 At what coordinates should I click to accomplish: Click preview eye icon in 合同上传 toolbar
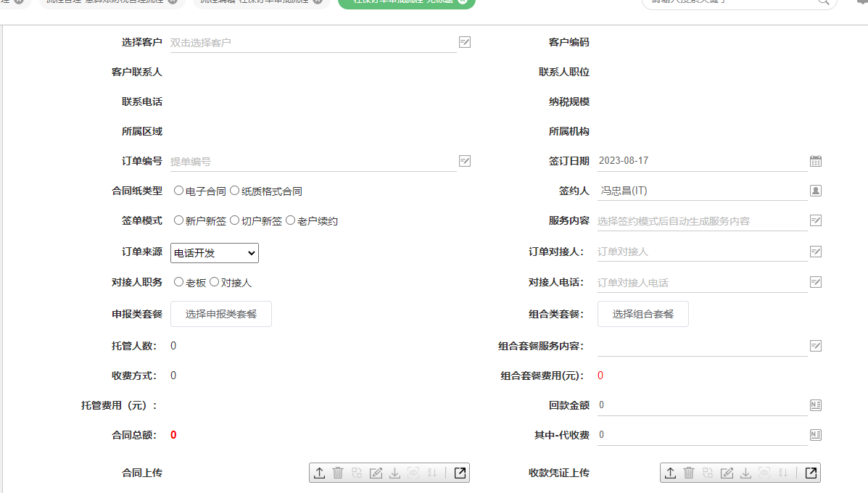coord(413,473)
